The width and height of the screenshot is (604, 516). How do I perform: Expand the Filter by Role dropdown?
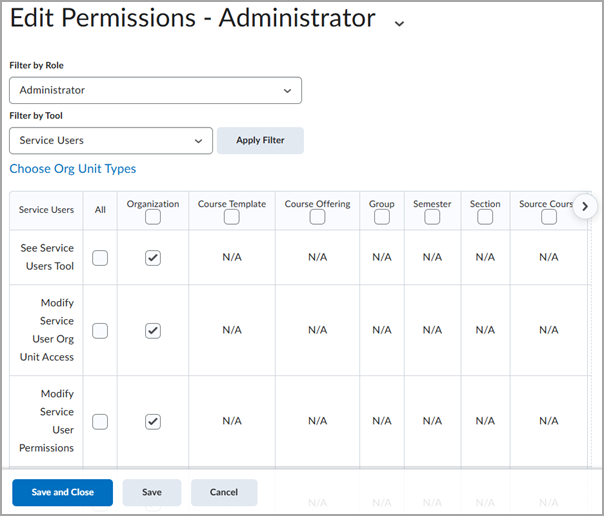[x=155, y=90]
